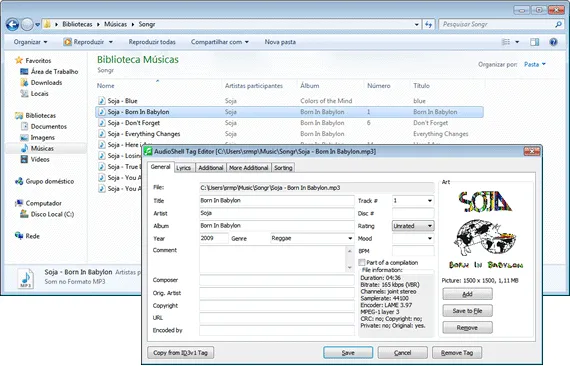
Task: Click Copy from ID3v1 Tag button
Action: tap(180, 353)
